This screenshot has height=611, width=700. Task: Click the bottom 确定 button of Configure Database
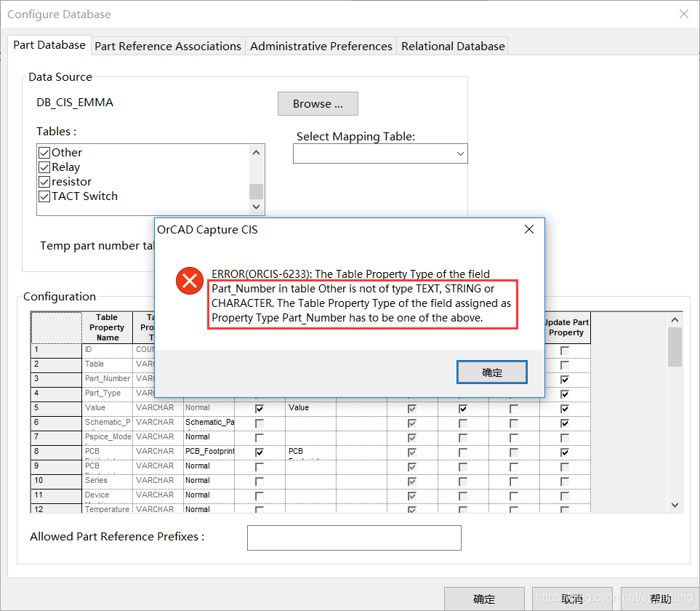click(x=484, y=599)
